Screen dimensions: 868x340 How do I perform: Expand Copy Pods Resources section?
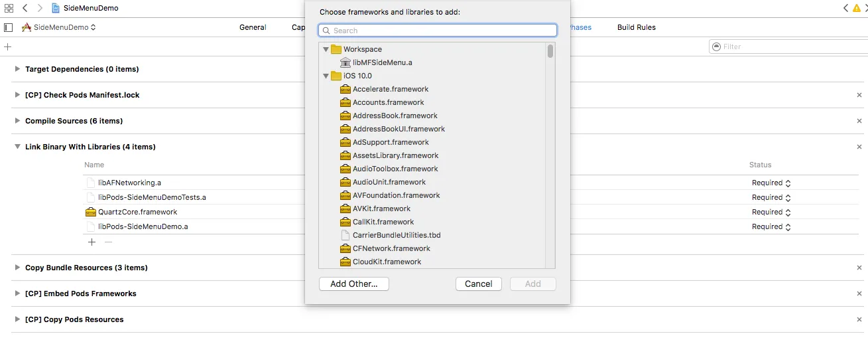17,319
